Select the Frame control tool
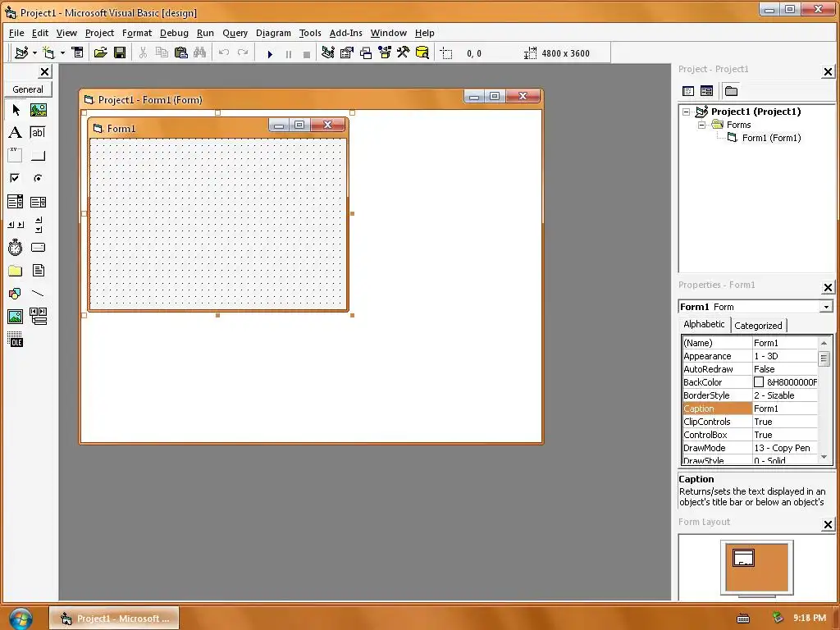 pyautogui.click(x=16, y=155)
